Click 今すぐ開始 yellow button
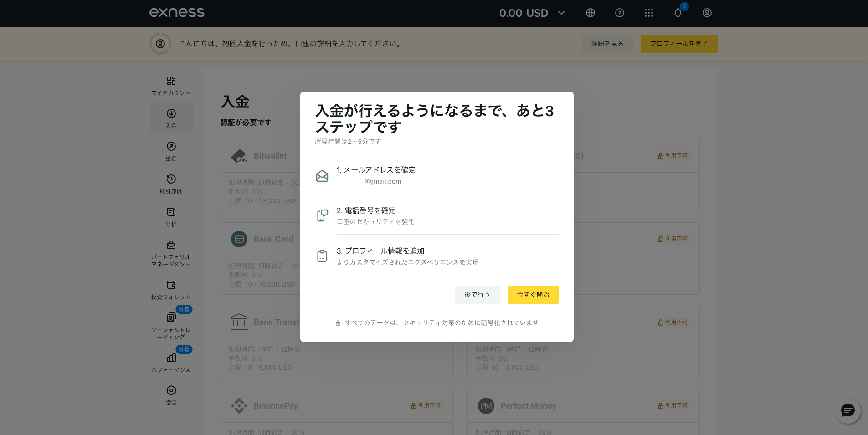Viewport: 868px width, 435px height. point(533,295)
